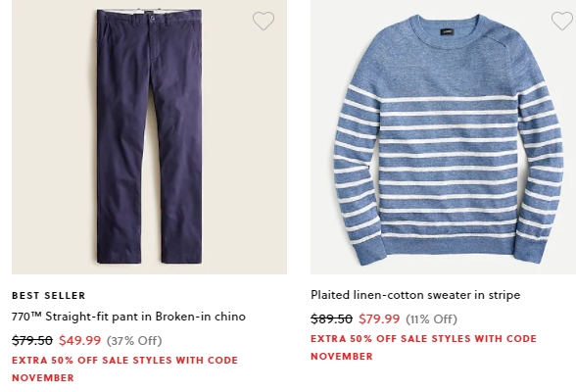Open the navy chino pant product image
Viewport: 576px width, 392px height.
click(x=149, y=137)
